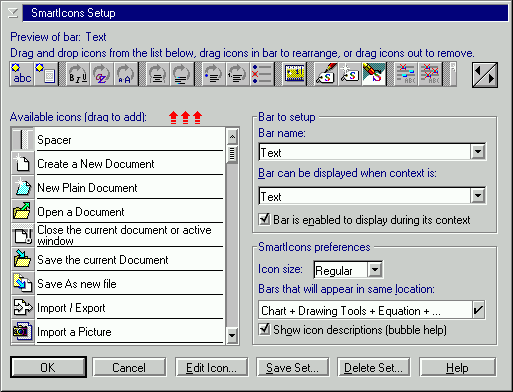The width and height of the screenshot is (513, 392).
Task: Select the Open a Document icon
Action: (23, 211)
